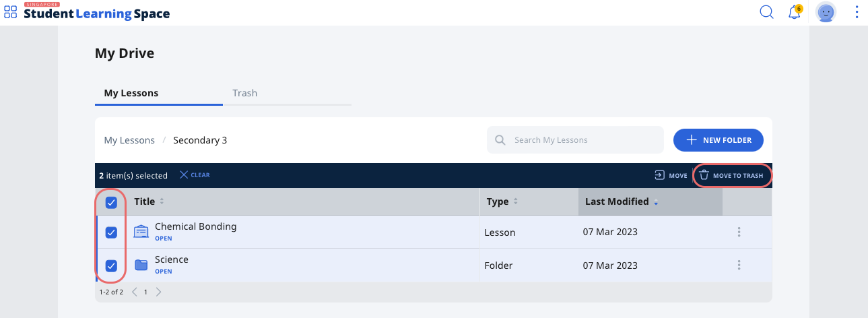Switch to the Trash tab
Viewport: 868px width, 318px height.
[x=245, y=93]
